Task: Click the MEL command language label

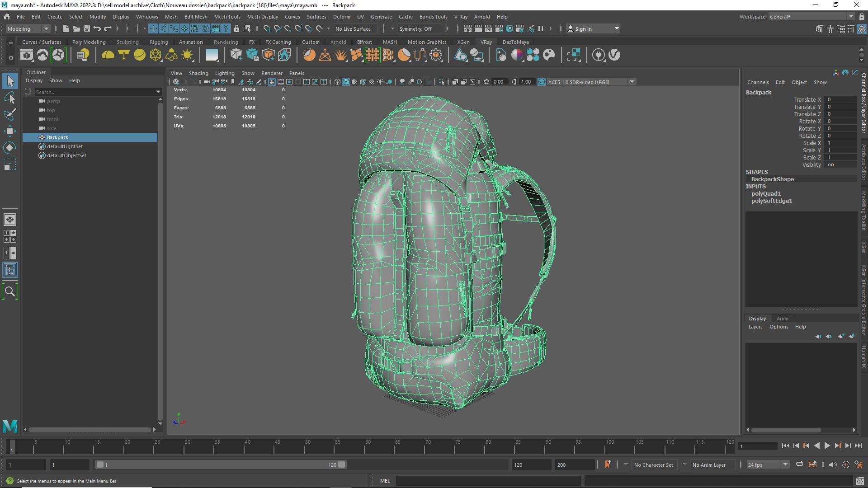Action: [385, 481]
